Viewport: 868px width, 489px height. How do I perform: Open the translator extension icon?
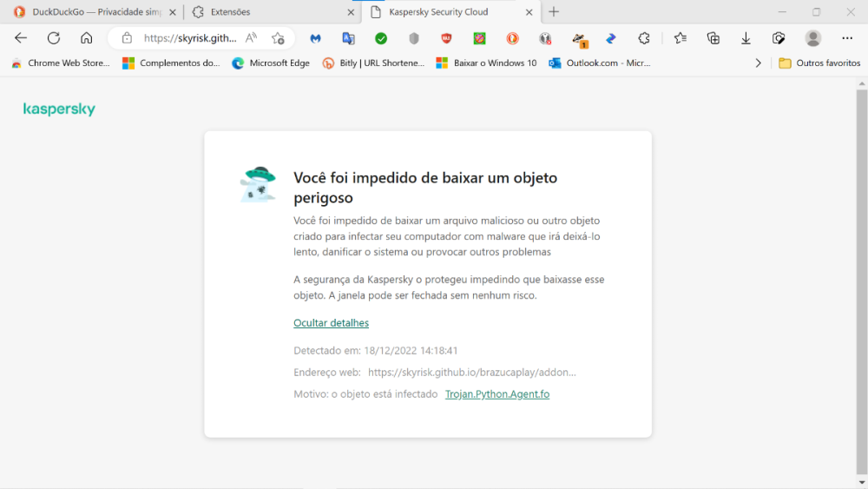tap(348, 38)
